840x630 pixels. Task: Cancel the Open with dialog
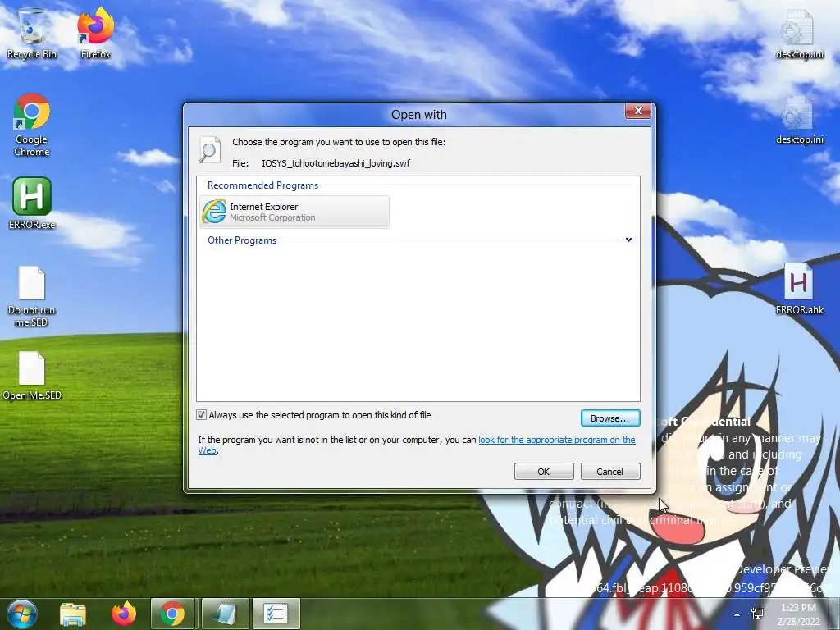coord(610,472)
